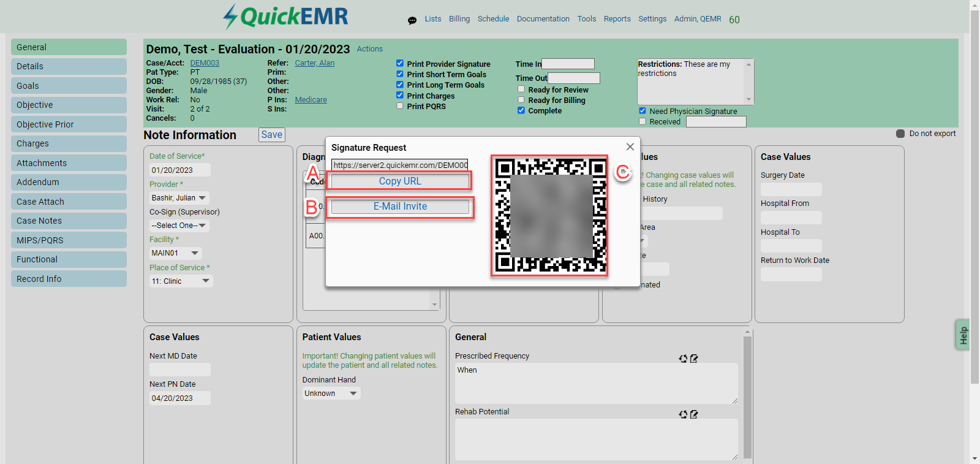Screen dimensions: 980x464
Task: Open the Record Info sidebar tab
Action: [69, 279]
